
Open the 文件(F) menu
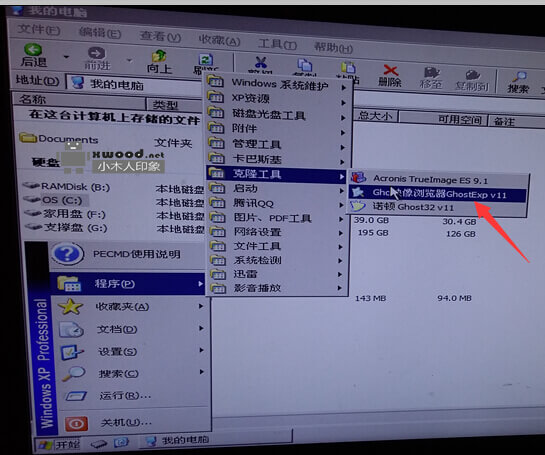pyautogui.click(x=38, y=30)
